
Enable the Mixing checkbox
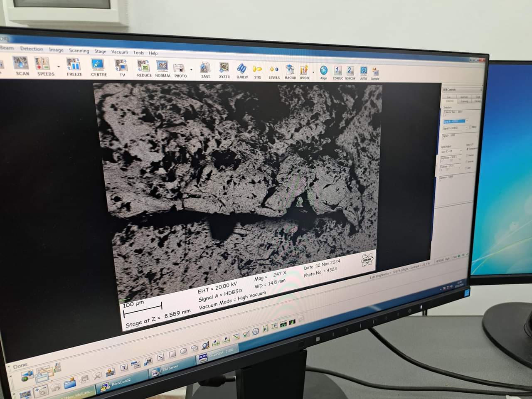click(x=470, y=127)
